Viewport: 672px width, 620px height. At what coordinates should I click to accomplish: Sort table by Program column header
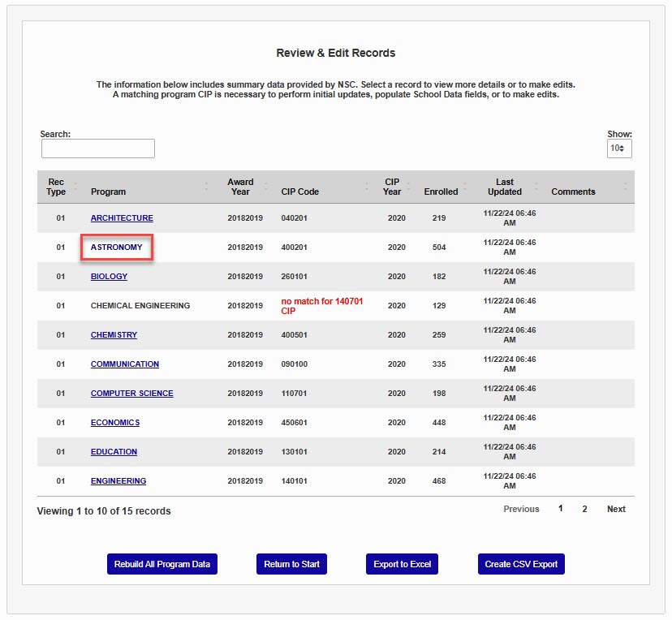point(108,192)
